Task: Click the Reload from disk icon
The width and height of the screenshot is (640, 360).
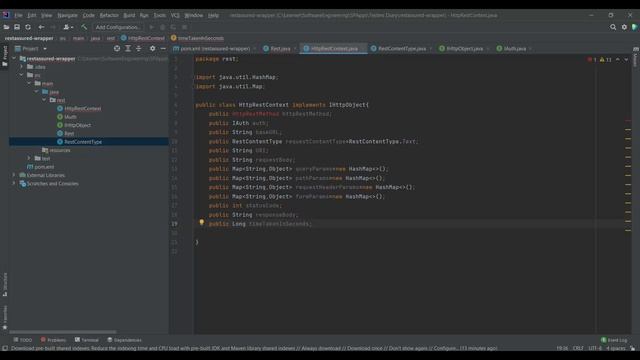Action: coord(28,27)
